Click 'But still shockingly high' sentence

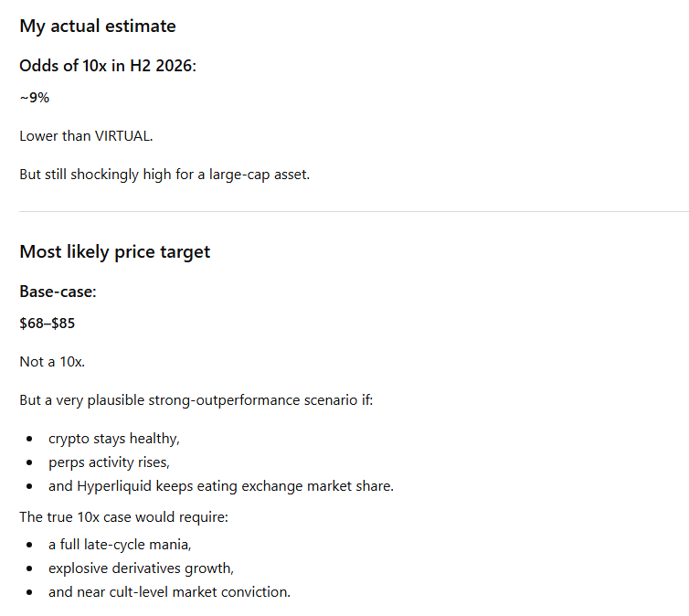click(x=164, y=175)
